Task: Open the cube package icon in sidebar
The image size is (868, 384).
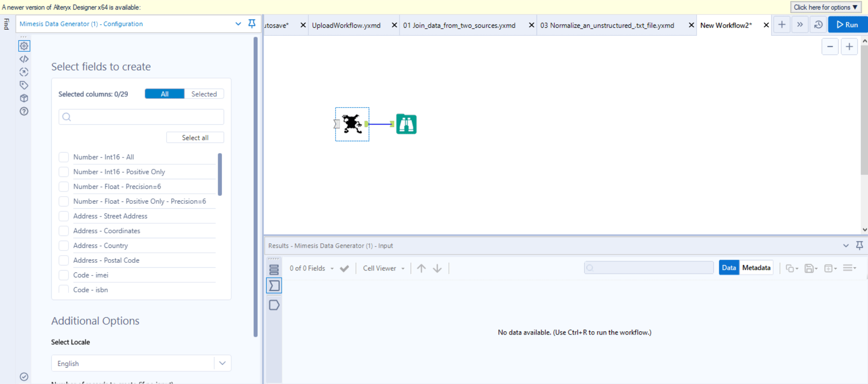Action: 24,98
